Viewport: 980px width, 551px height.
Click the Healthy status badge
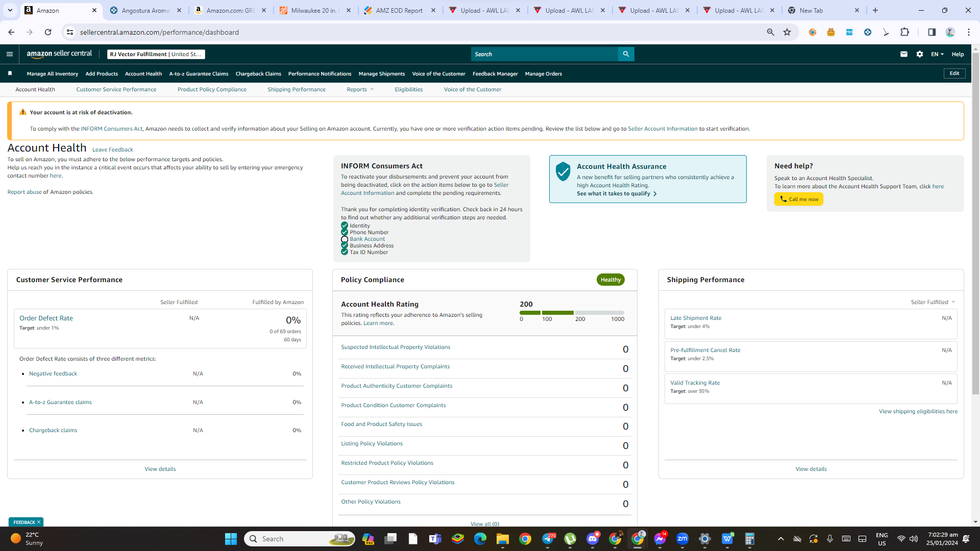(x=610, y=280)
